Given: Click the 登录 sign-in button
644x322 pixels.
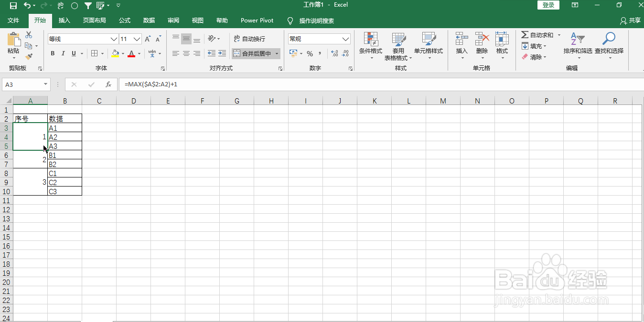Looking at the screenshot, I should [x=548, y=5].
